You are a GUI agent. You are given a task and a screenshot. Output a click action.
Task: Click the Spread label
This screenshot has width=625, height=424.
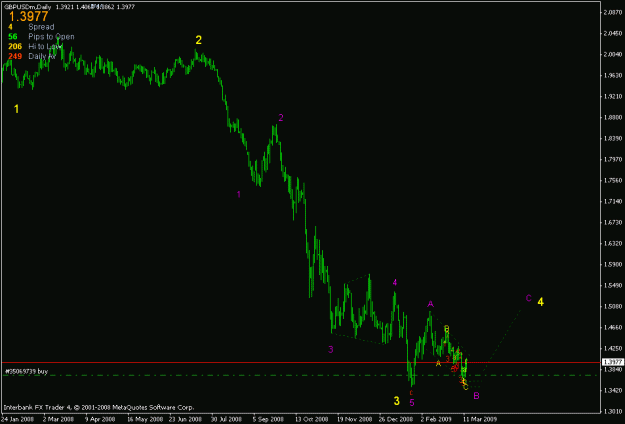41,27
